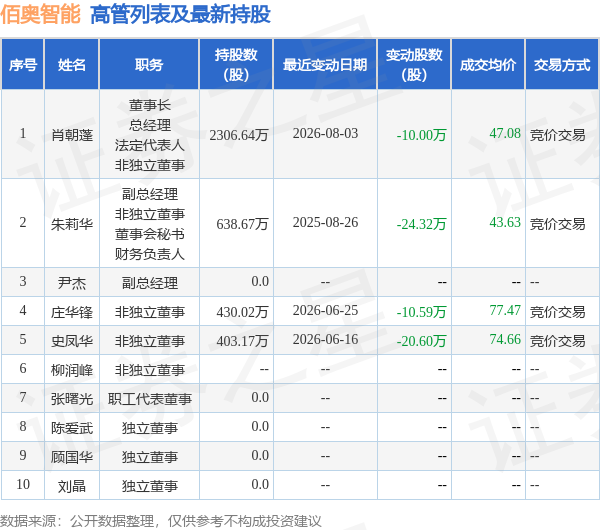This screenshot has width=600, height=530.
Task: Click the average price 74.66
Action: coord(505,339)
